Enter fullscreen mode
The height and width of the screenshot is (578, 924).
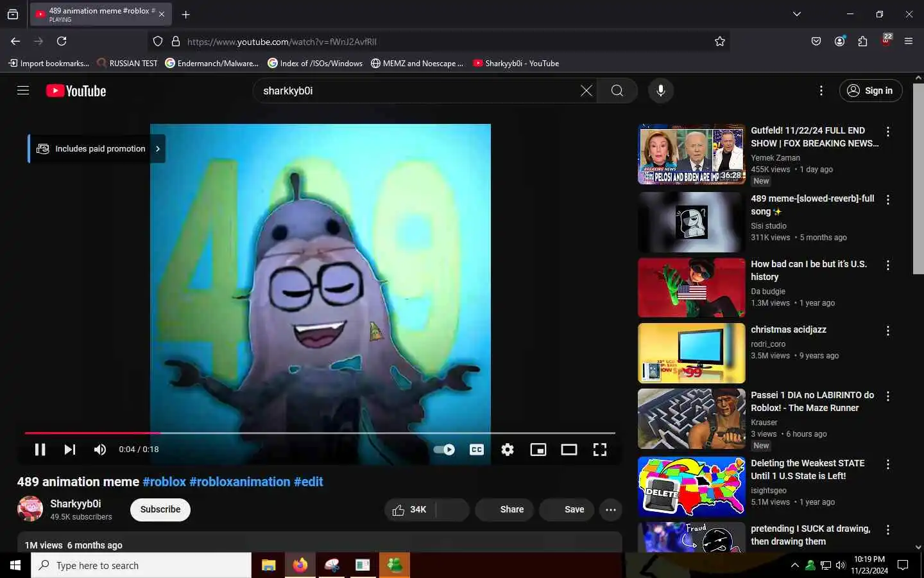coord(600,450)
